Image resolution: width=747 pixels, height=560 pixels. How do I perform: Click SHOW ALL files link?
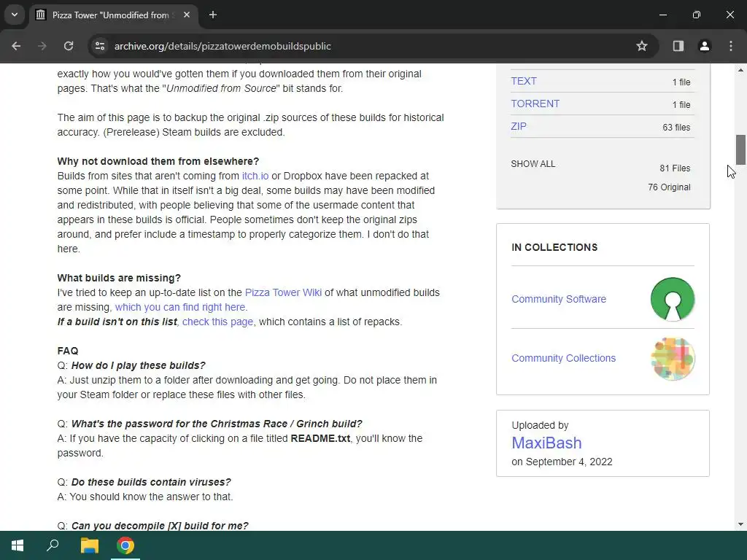click(x=533, y=164)
